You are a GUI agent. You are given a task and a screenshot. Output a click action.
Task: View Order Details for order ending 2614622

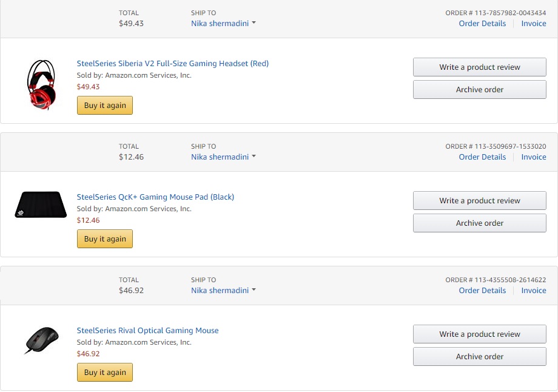click(x=482, y=290)
